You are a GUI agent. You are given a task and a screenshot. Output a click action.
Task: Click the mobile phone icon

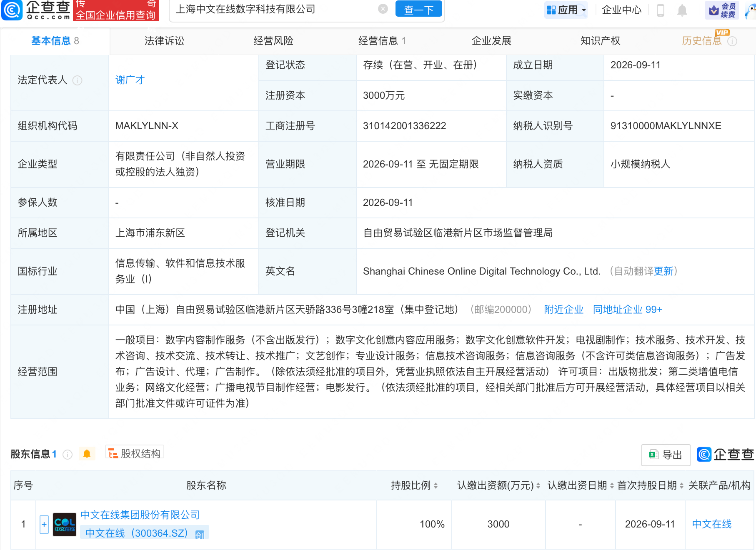click(661, 10)
